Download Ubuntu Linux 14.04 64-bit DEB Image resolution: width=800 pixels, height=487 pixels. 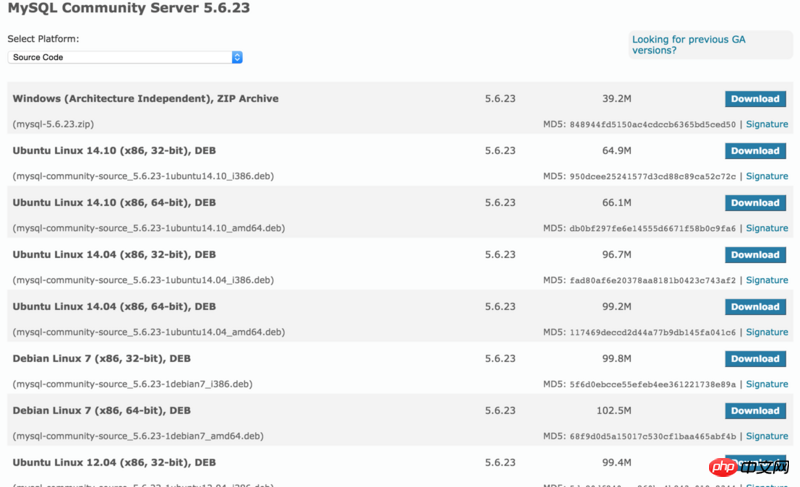point(755,307)
